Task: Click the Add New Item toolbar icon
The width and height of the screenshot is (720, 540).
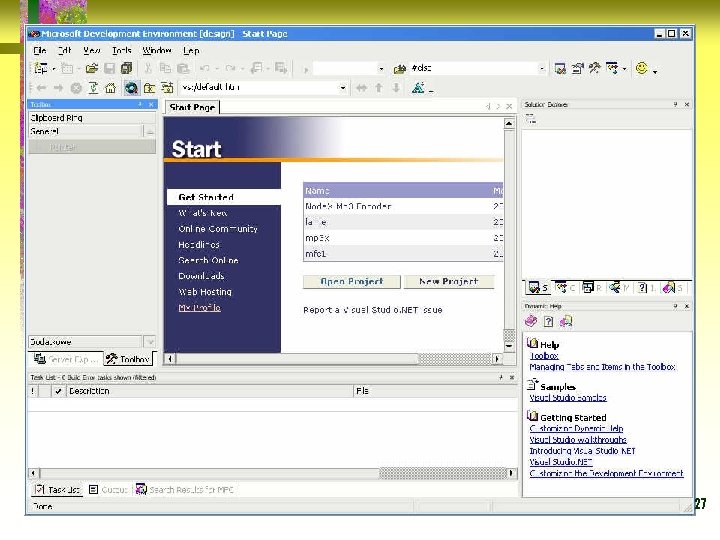Action: 68,68
